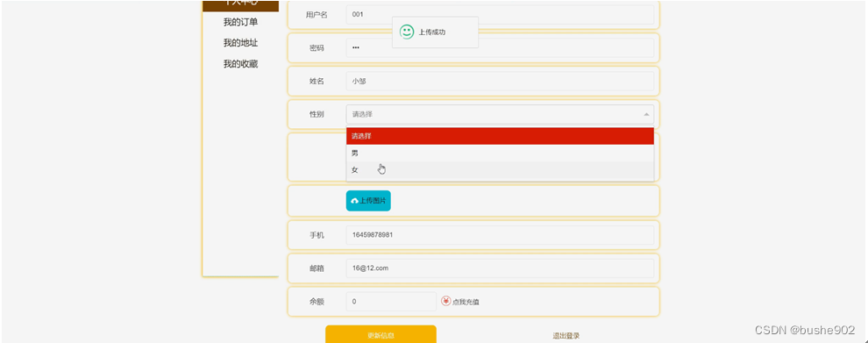Screen dimensions: 868x343
Task: Open 我的收藏 in the sidebar
Action: click(x=240, y=64)
